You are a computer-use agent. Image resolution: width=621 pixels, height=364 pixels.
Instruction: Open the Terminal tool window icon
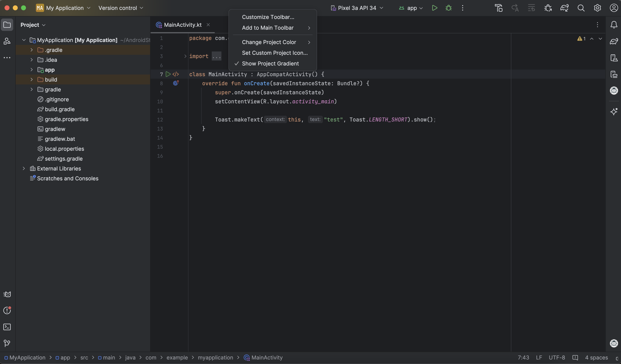point(7,327)
